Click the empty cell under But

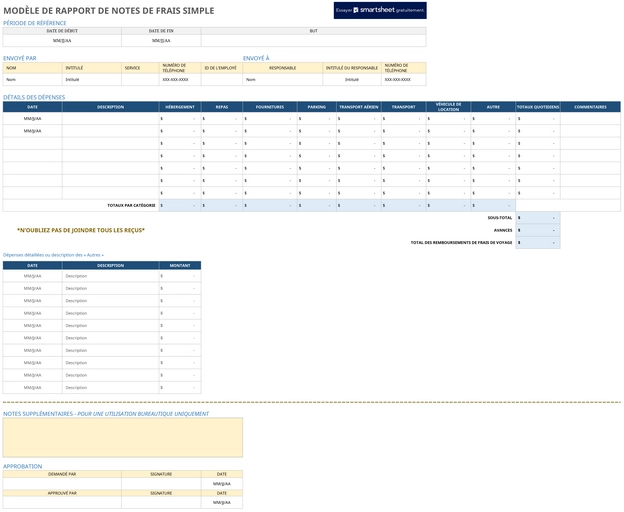point(314,41)
